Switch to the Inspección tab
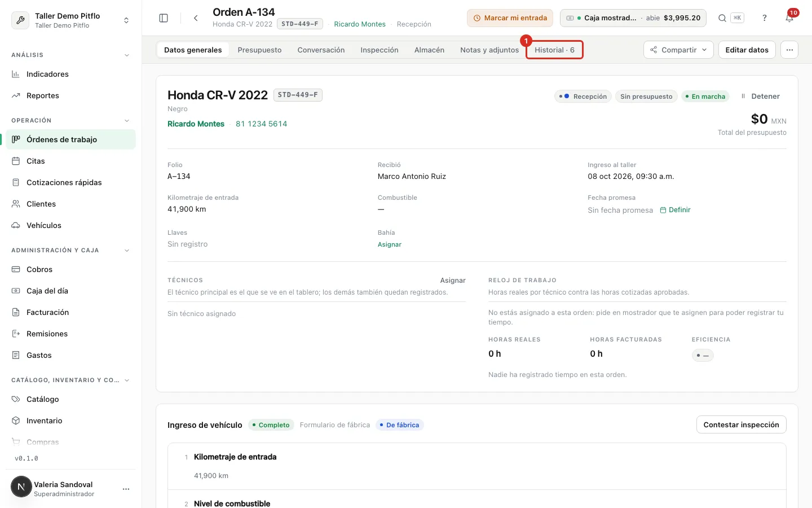The width and height of the screenshot is (812, 508). [x=379, y=50]
